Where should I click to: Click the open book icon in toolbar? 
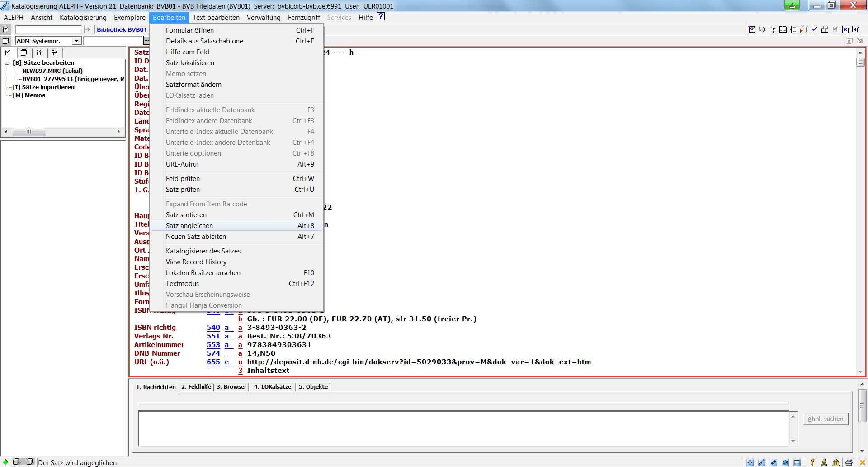click(x=783, y=30)
